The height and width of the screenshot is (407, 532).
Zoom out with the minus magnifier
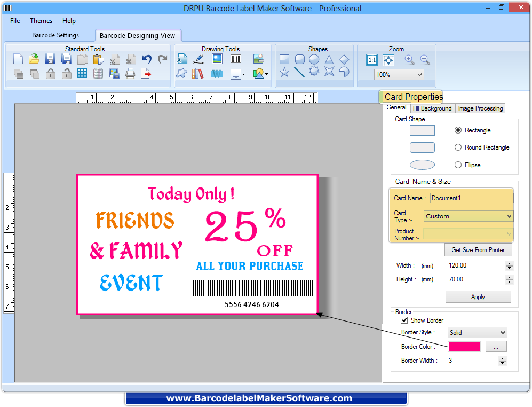click(425, 60)
